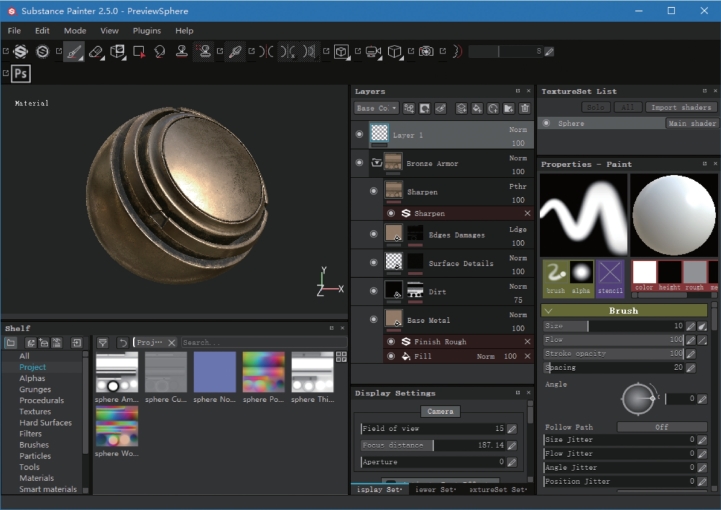Viewport: 721px width, 510px height.
Task: Open the Edit menu
Action: pyautogui.click(x=42, y=31)
